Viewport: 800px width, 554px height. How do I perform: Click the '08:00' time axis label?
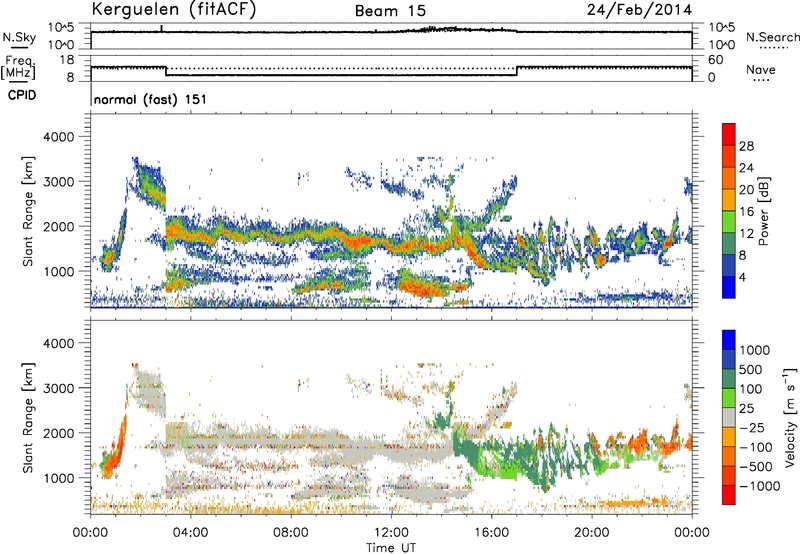[291, 533]
